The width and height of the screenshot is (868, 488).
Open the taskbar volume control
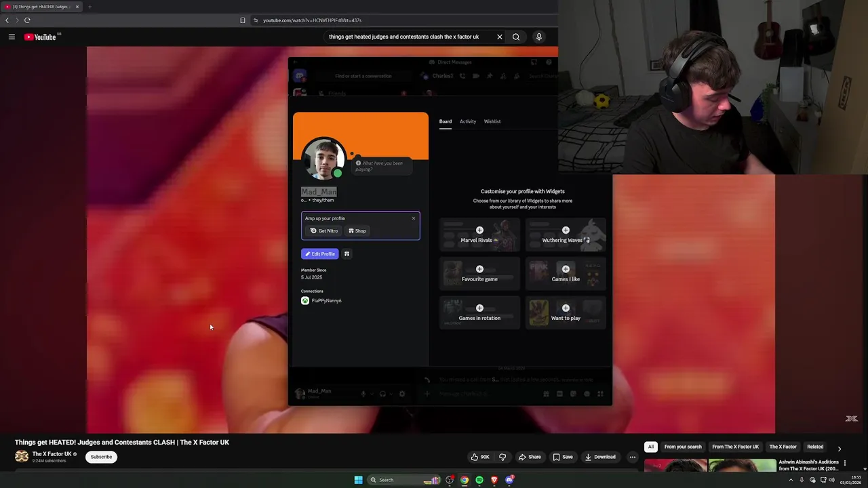click(832, 480)
